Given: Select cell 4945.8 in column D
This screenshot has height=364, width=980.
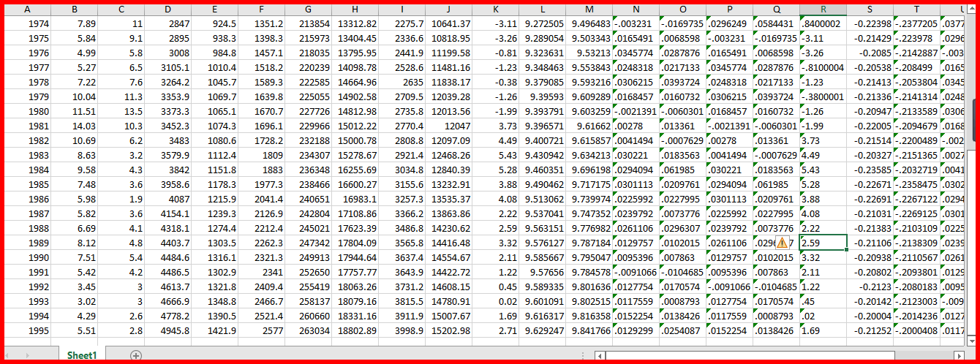Looking at the screenshot, I should (x=167, y=330).
